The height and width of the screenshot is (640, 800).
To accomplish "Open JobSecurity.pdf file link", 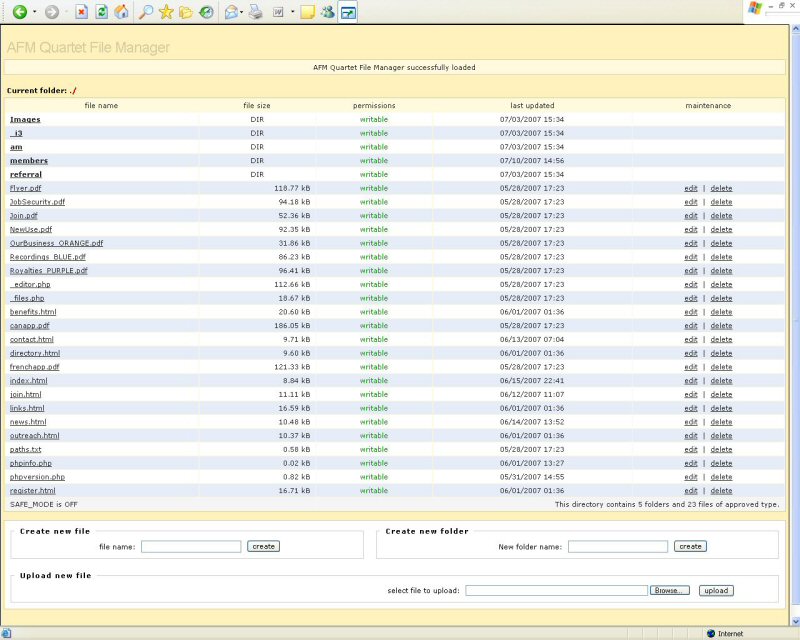I will pos(37,202).
